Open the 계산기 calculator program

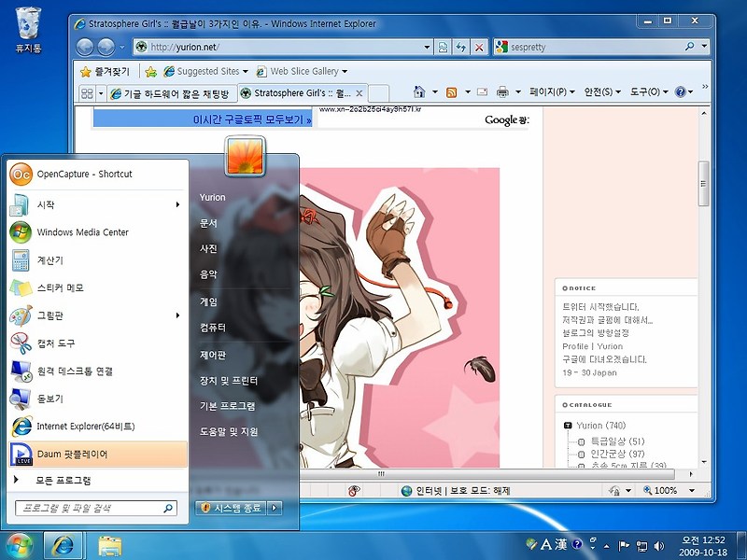[98, 260]
